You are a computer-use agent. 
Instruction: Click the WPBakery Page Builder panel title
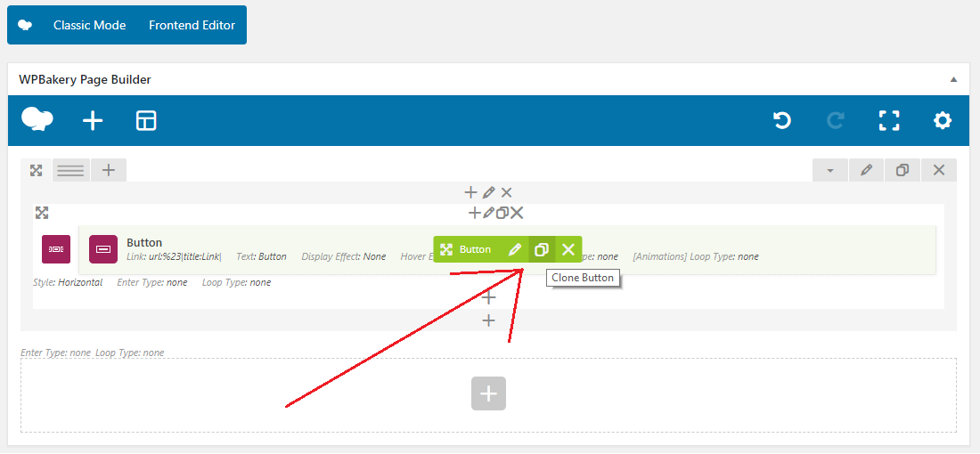click(85, 79)
